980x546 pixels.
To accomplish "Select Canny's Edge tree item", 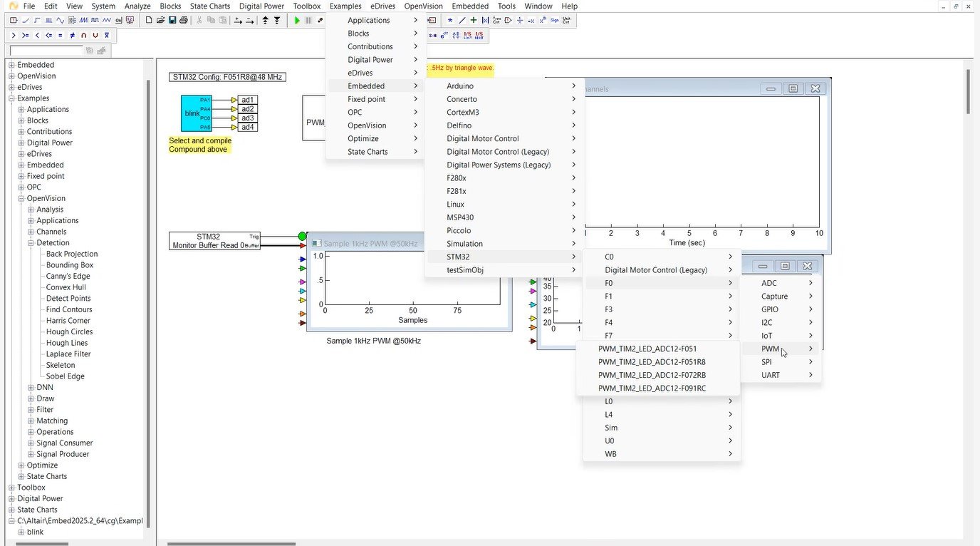I will tap(68, 276).
